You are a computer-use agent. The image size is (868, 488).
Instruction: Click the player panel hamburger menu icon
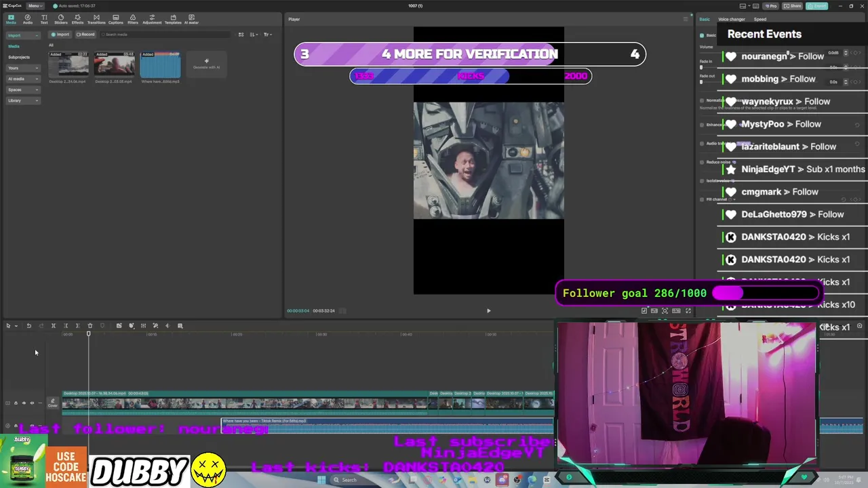(x=686, y=19)
